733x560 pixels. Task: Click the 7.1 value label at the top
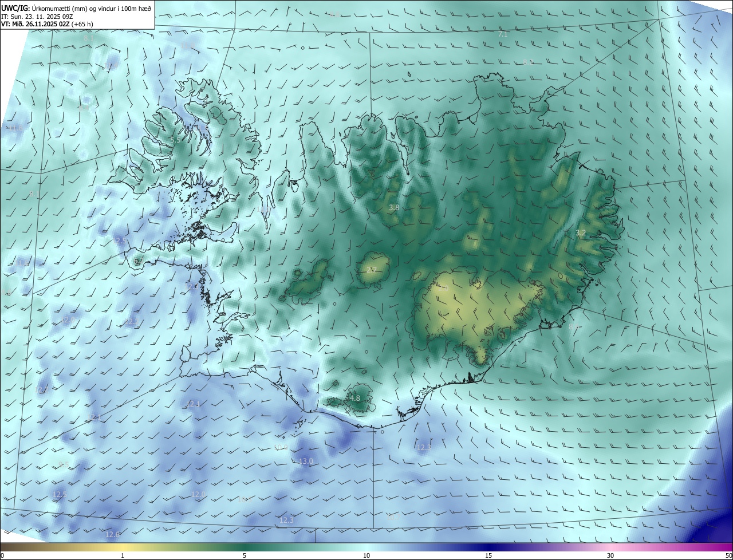(x=503, y=34)
